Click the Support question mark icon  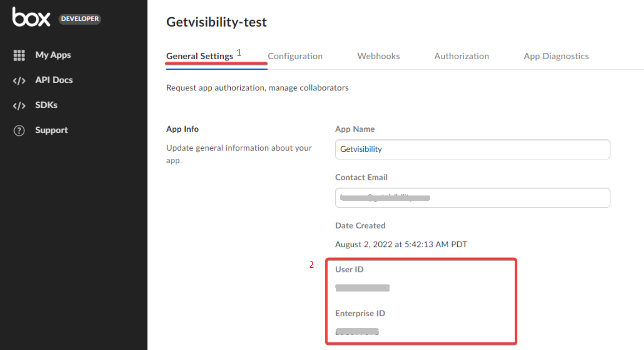(19, 131)
